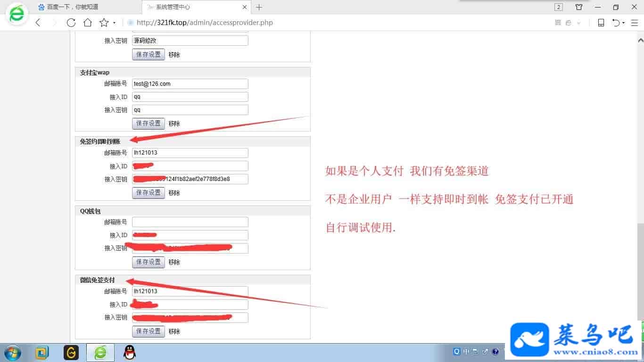Click the browser mode switch icon in address bar
Image resolution: width=644 pixels, height=362 pixels.
pyautogui.click(x=569, y=23)
